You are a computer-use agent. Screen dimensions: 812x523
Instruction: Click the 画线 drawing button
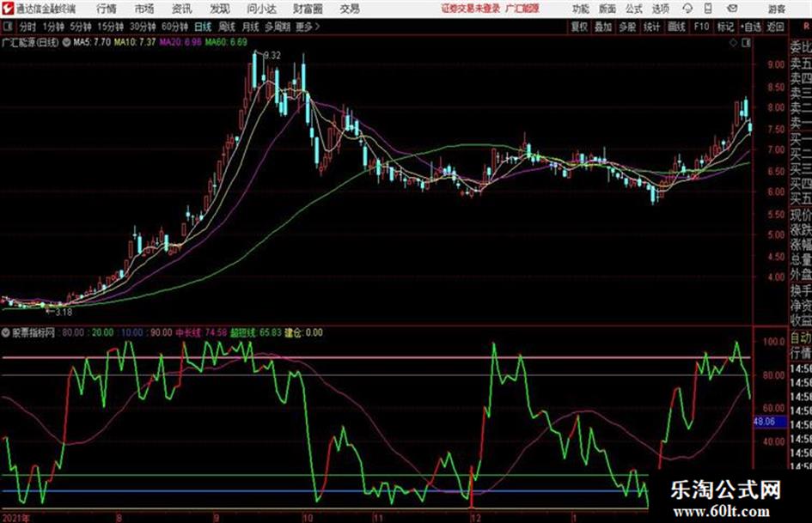tap(675, 27)
